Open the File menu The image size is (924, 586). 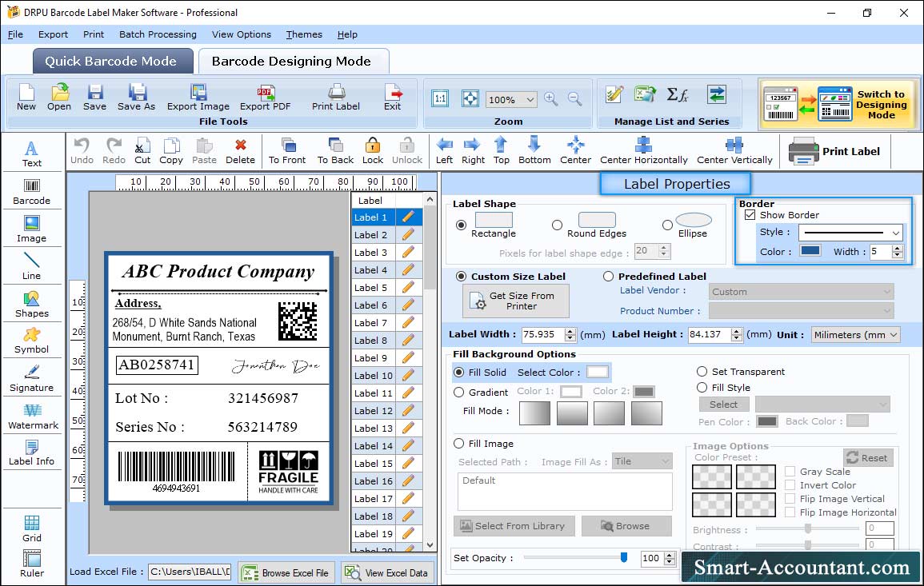[15, 34]
